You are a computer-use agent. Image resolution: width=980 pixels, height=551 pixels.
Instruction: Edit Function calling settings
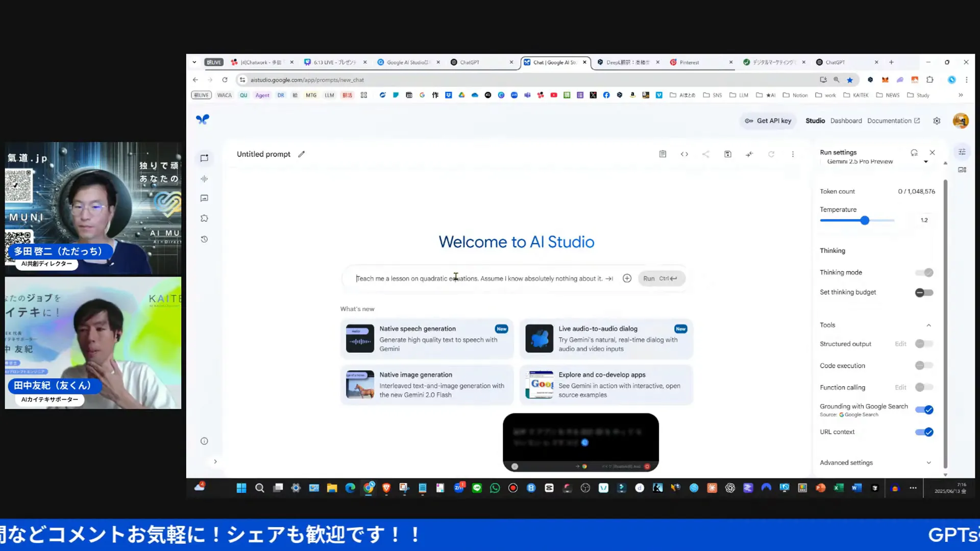pos(900,388)
